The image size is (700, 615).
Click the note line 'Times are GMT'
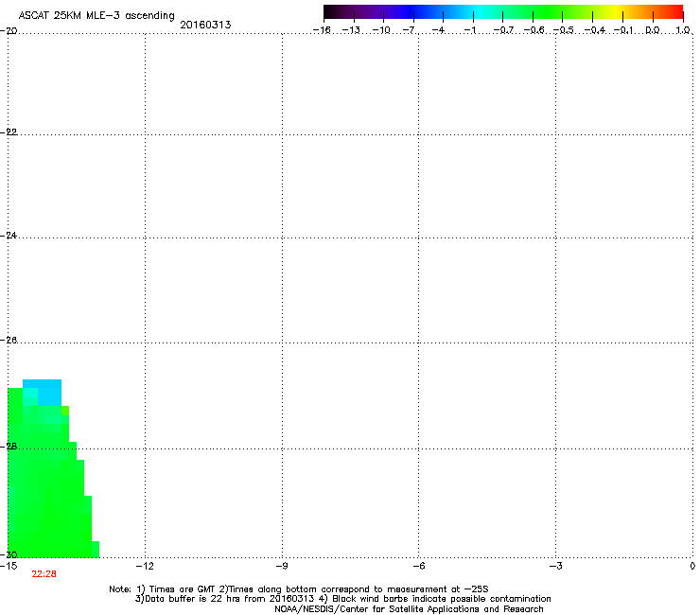tap(177, 589)
